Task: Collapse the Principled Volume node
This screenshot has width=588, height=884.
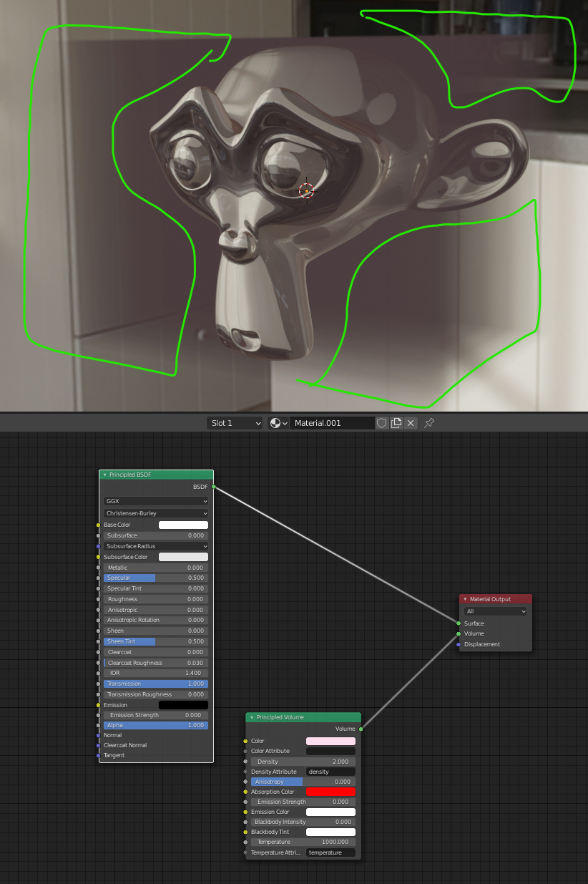Action: 252,717
